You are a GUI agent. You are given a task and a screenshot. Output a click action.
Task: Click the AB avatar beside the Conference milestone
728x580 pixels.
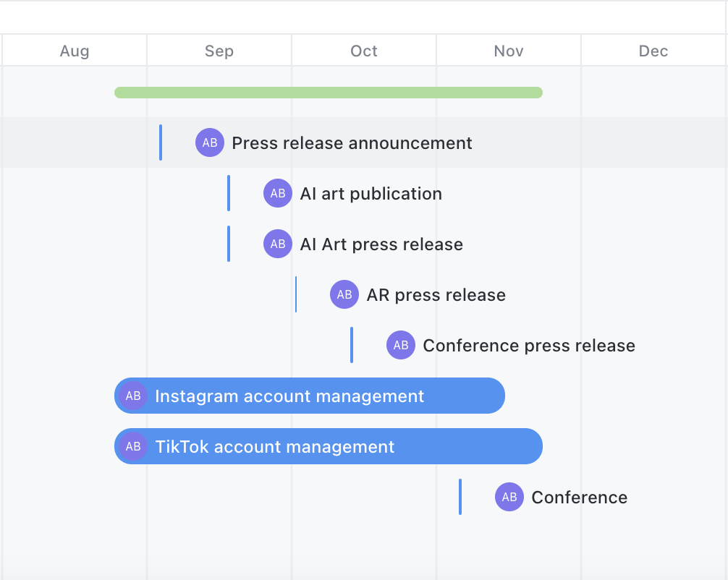coord(509,497)
